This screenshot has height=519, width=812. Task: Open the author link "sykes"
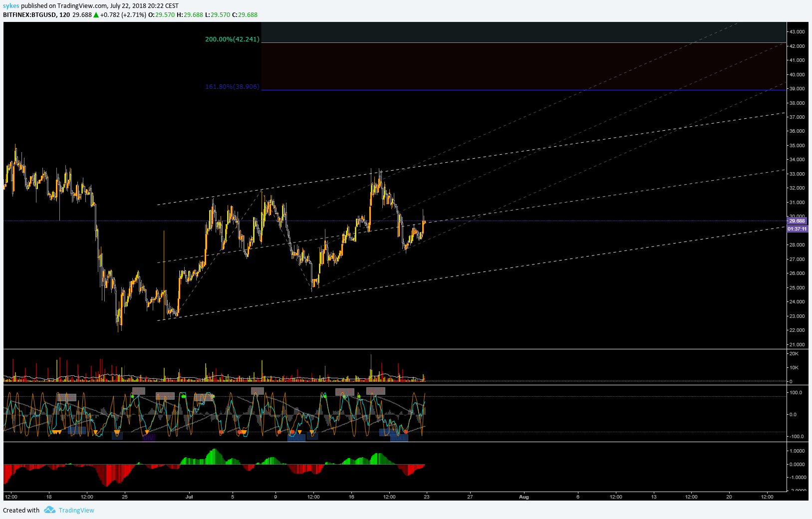pyautogui.click(x=11, y=6)
